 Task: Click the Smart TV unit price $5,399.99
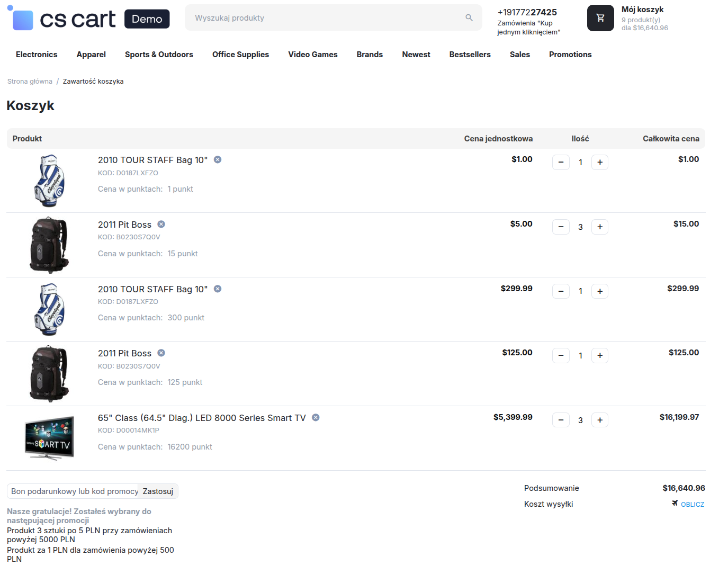pos(513,417)
